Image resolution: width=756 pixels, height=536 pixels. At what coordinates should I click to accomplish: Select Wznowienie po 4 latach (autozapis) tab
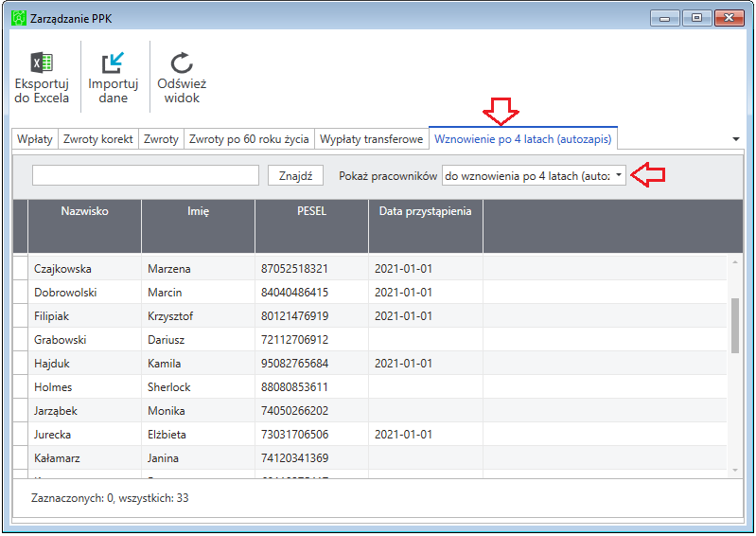pos(523,139)
